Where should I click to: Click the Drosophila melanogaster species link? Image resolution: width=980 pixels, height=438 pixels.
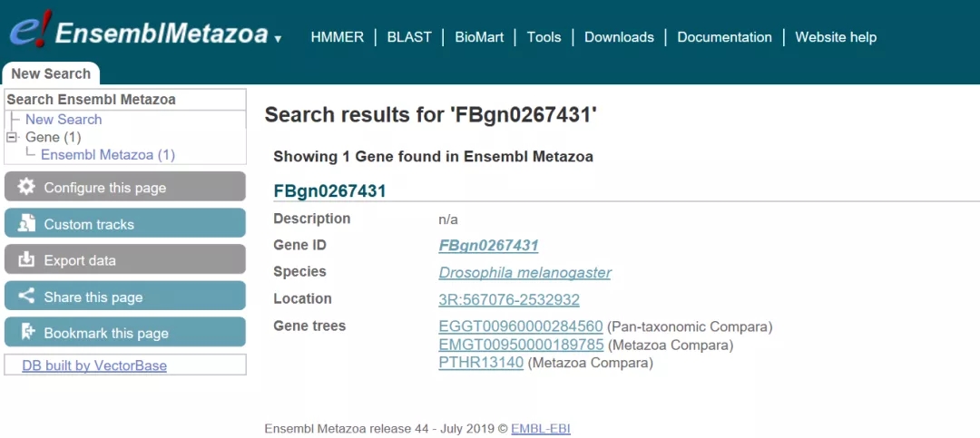(x=524, y=272)
